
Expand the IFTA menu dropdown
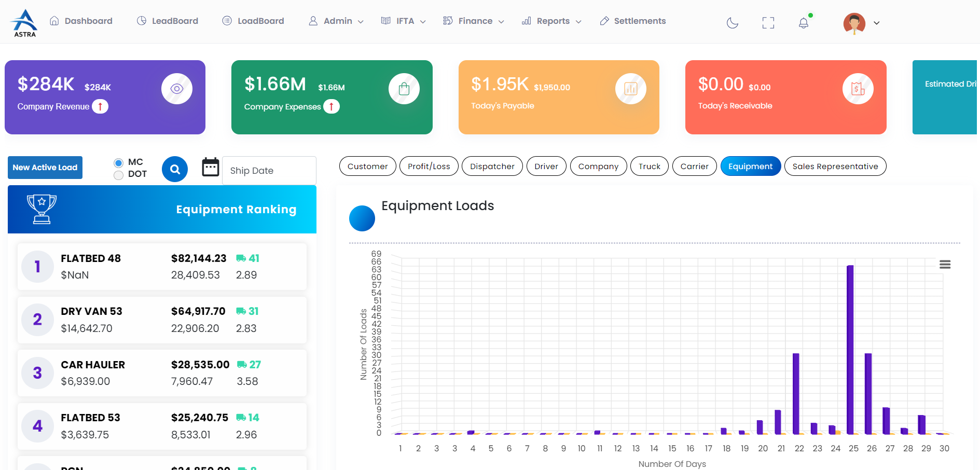click(x=404, y=21)
